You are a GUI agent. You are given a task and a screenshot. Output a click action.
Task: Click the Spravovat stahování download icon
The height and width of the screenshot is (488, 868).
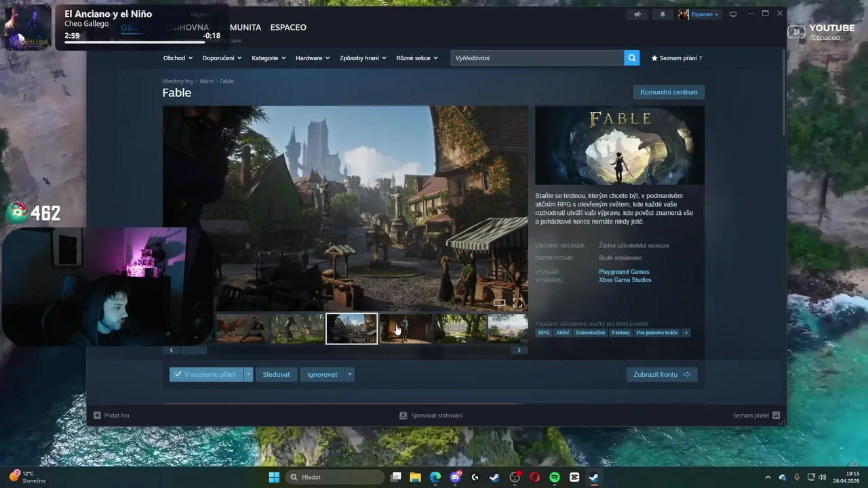403,415
